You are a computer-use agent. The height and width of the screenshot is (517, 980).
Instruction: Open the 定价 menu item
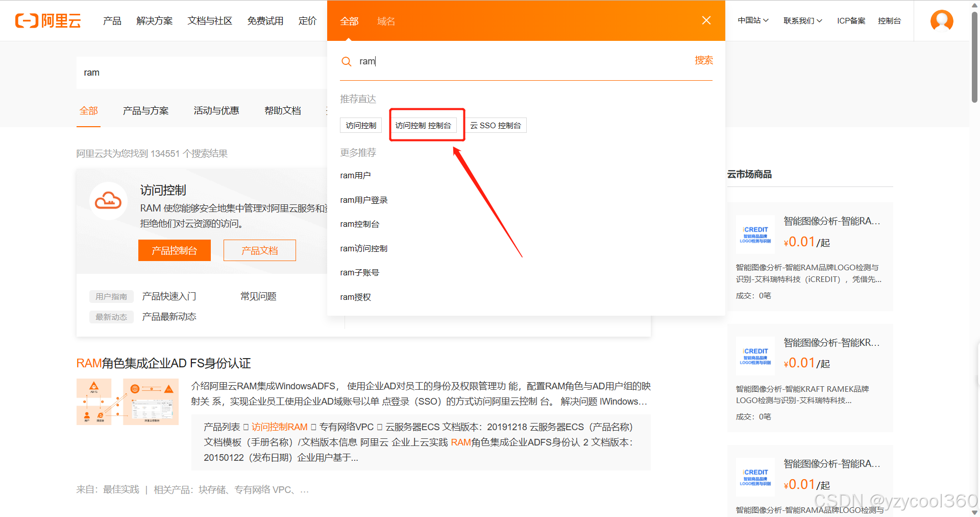click(308, 20)
